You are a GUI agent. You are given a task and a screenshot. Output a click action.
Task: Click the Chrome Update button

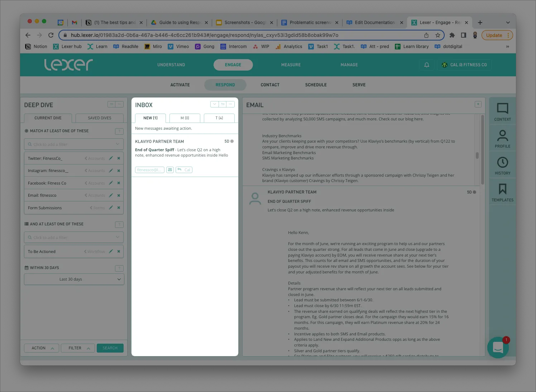(497, 35)
